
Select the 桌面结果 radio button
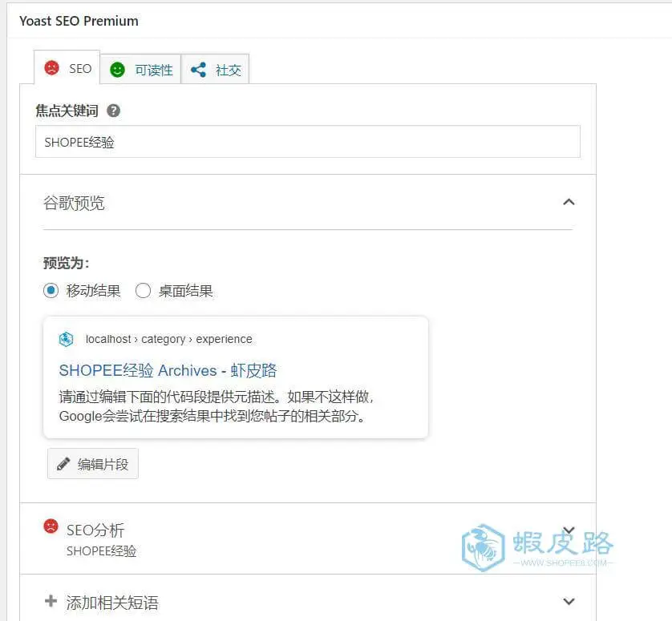tap(144, 291)
